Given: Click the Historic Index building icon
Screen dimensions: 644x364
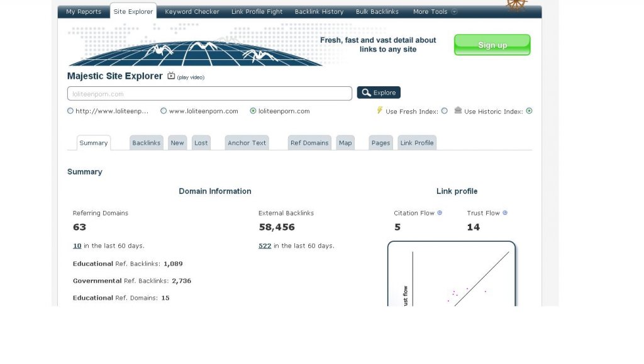Looking at the screenshot, I should [458, 110].
